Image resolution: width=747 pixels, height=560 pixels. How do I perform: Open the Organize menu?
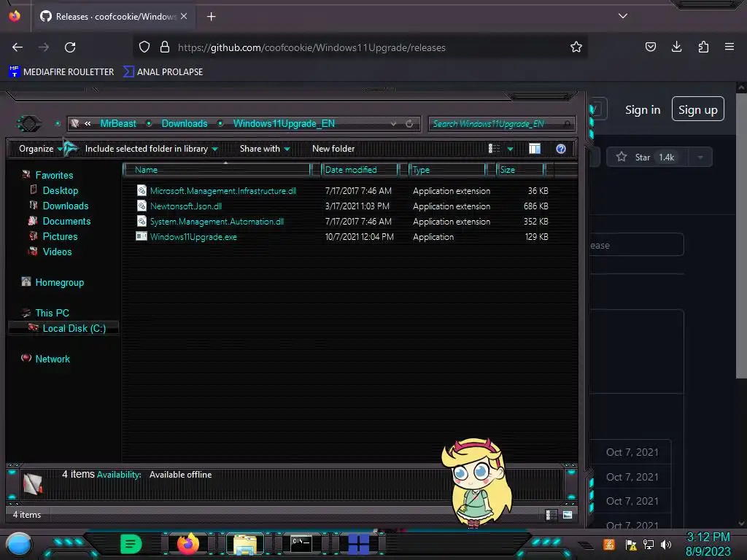[x=41, y=149]
